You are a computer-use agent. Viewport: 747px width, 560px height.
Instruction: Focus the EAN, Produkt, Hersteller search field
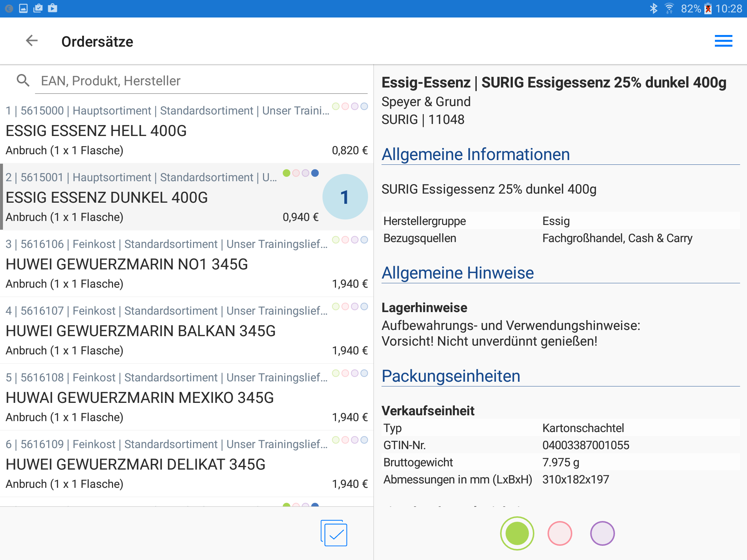pos(201,81)
